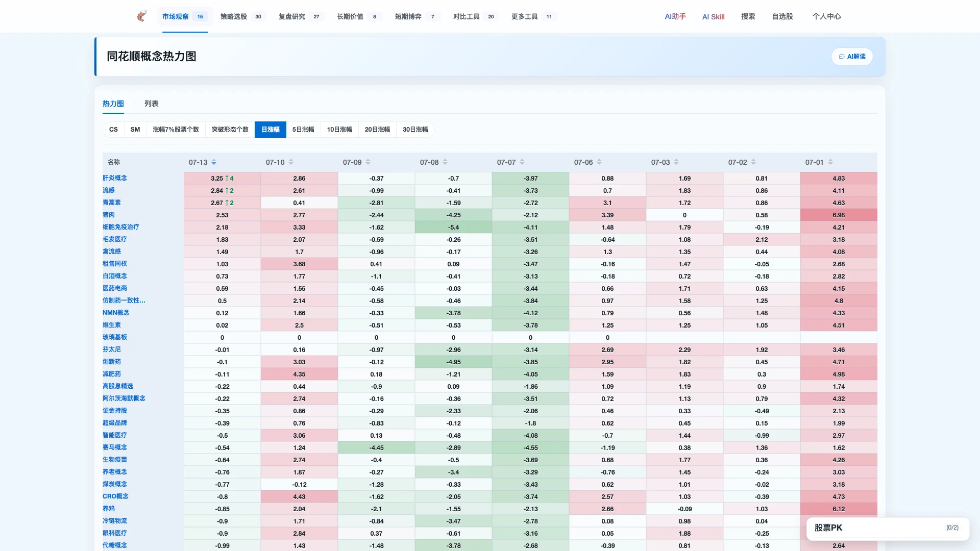
Task: Open the 养鸡 concept link
Action: click(x=109, y=509)
